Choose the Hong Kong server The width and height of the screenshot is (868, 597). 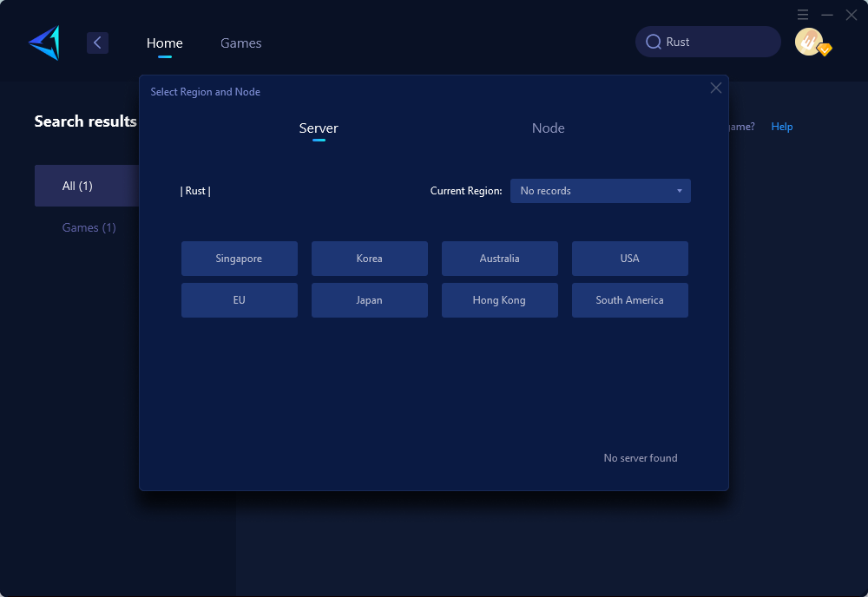[499, 300]
